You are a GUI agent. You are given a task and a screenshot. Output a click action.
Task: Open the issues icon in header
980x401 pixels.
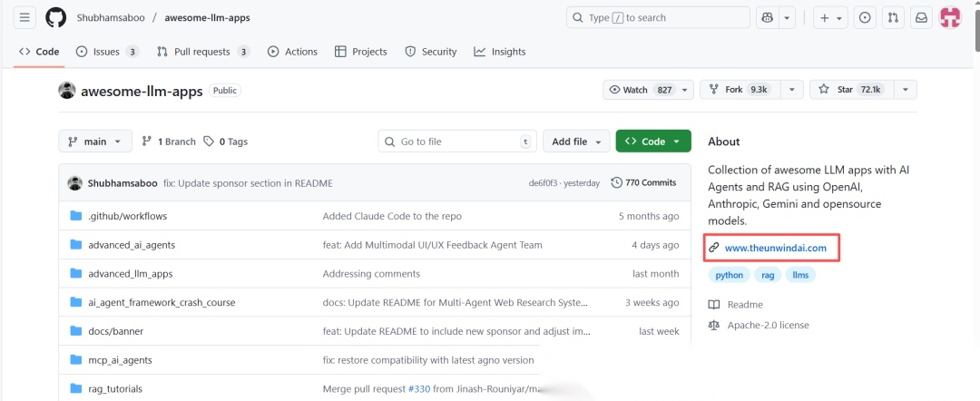tap(865, 18)
